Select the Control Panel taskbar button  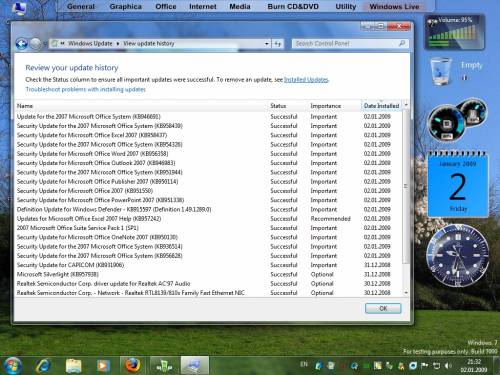point(195,365)
